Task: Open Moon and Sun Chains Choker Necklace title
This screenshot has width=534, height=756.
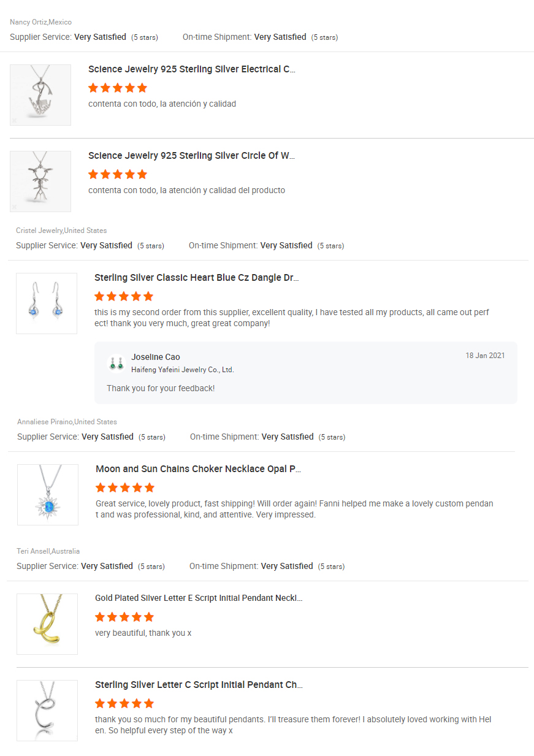Action: click(198, 469)
